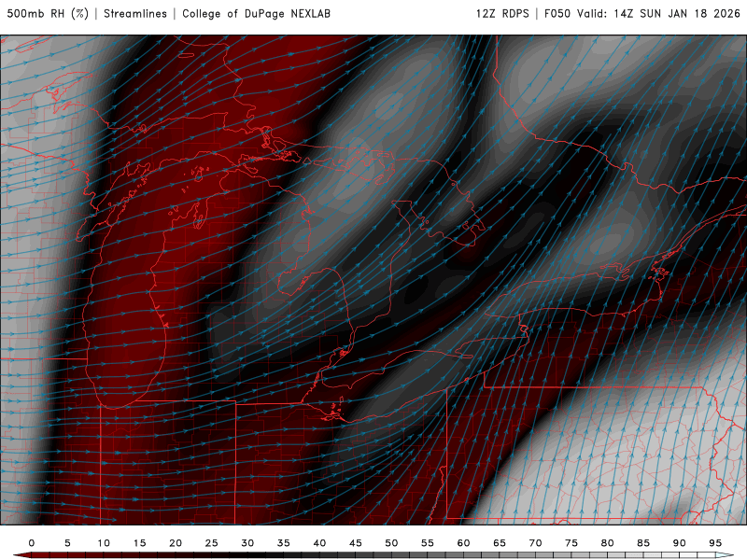This screenshot has width=747, height=560.
Task: Click the colorbar label "95"
Action: [715, 543]
